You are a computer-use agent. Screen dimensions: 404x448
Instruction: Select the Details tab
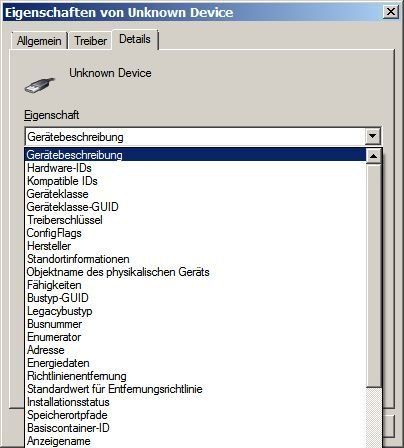point(135,39)
